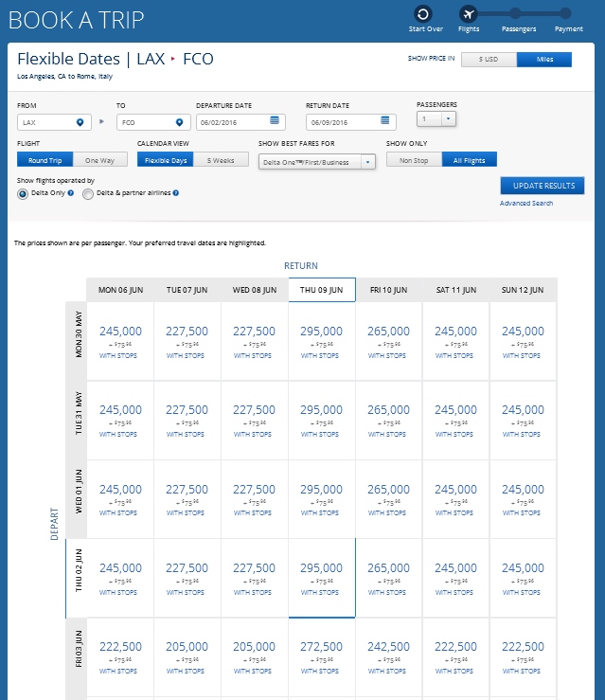The width and height of the screenshot is (605, 700).
Task: Switch price display to $ USD
Action: click(x=489, y=60)
